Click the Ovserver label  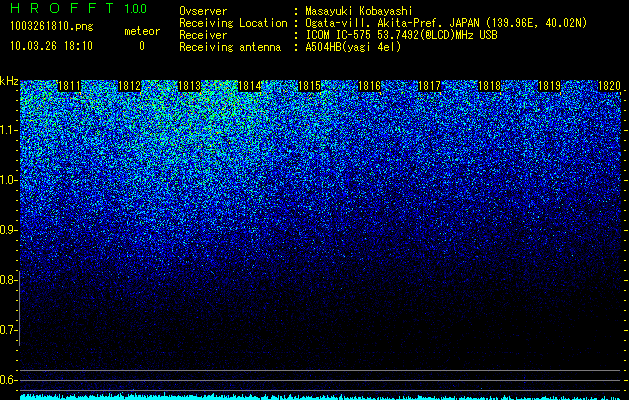point(203,11)
